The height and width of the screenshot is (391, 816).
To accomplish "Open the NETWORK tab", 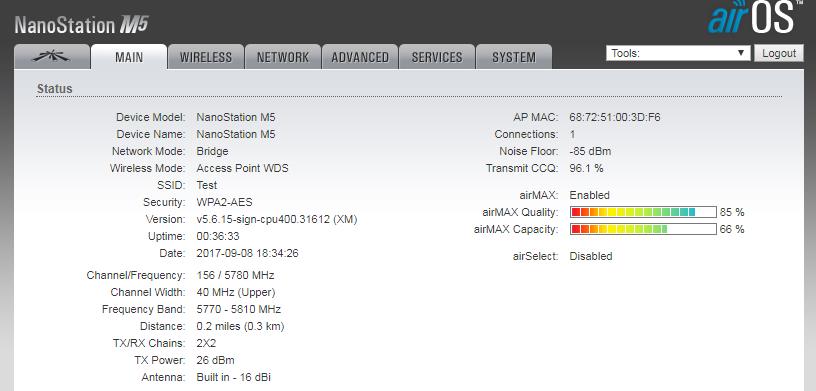I will (283, 57).
